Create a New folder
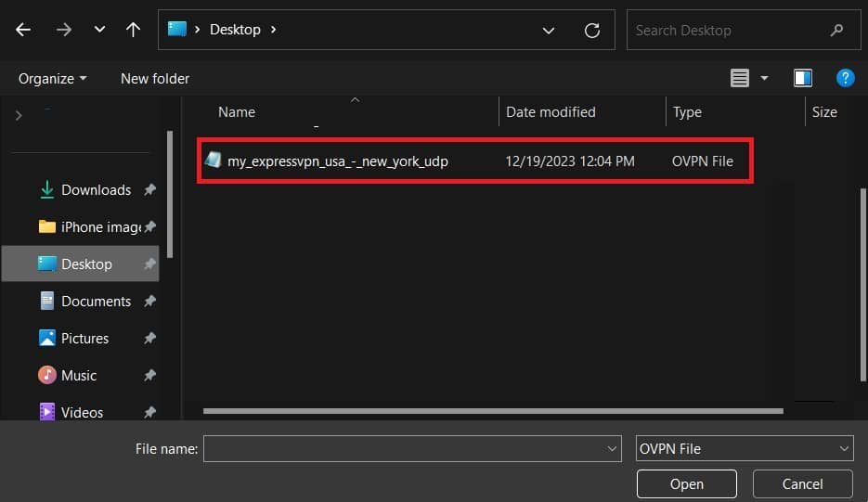The height and width of the screenshot is (502, 868). point(155,79)
